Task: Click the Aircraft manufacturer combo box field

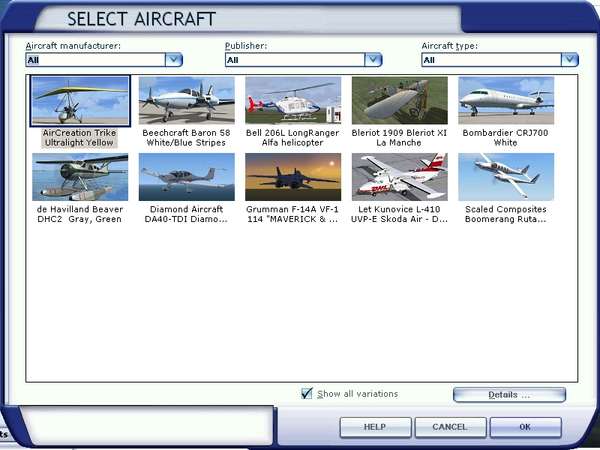Action: point(104,60)
